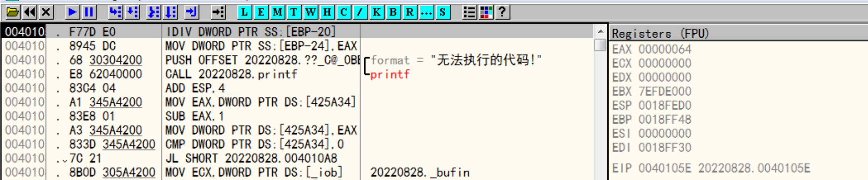Click the format string comment
The image size is (868, 180).
pyautogui.click(x=456, y=60)
